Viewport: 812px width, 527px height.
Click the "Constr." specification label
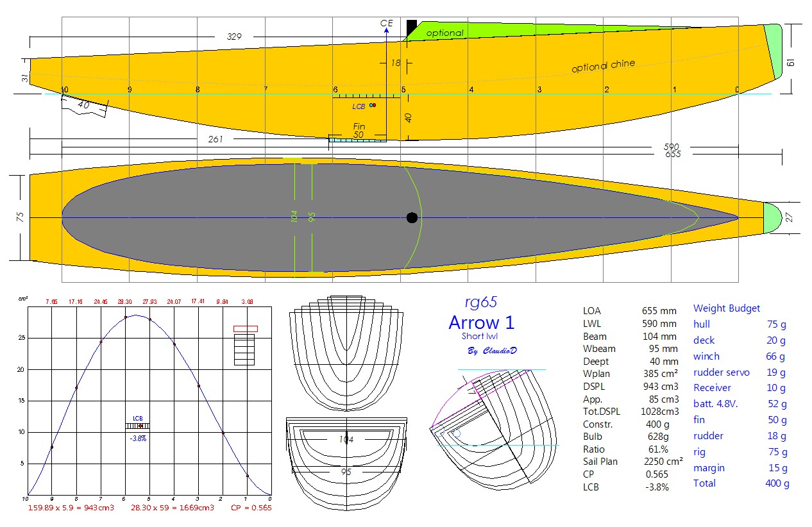[598, 424]
